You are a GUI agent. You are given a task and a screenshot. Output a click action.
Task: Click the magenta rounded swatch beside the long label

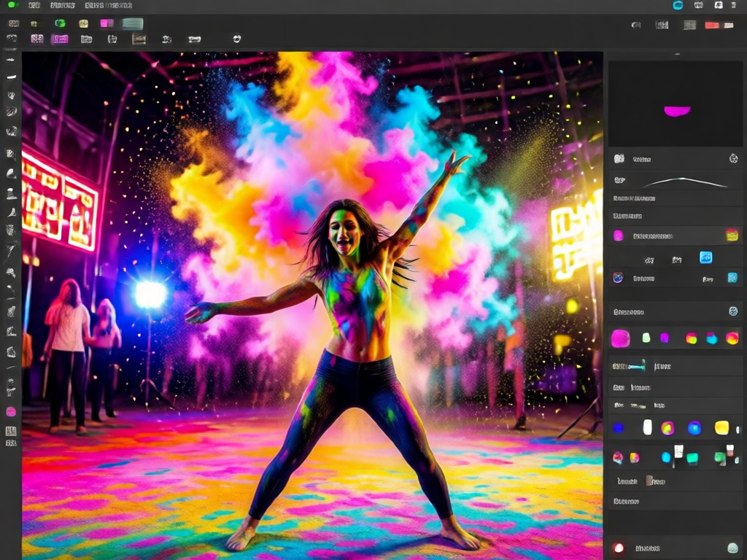[x=619, y=236]
